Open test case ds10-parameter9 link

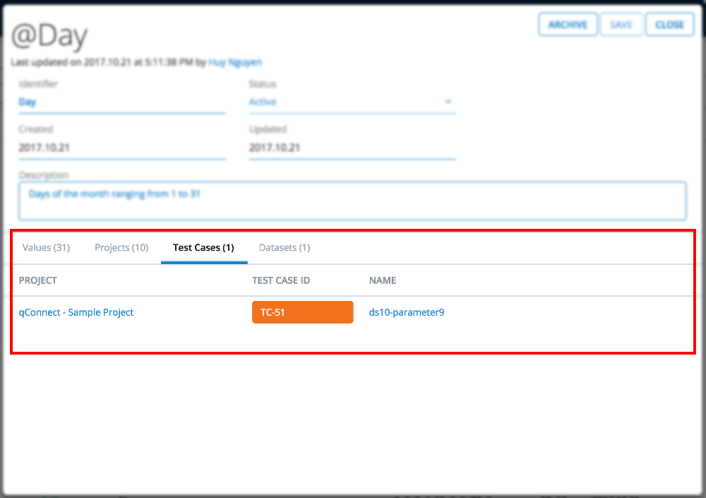pyautogui.click(x=406, y=312)
